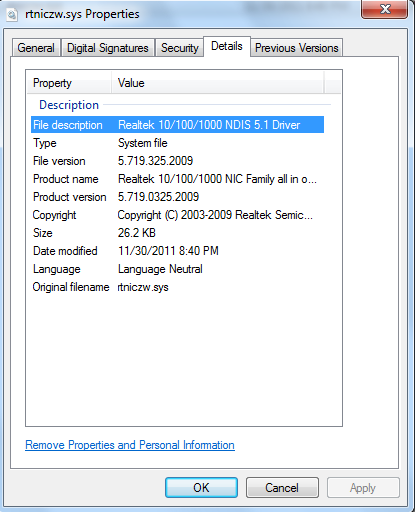Select the Type property label
The image size is (415, 513).
click(x=45, y=143)
